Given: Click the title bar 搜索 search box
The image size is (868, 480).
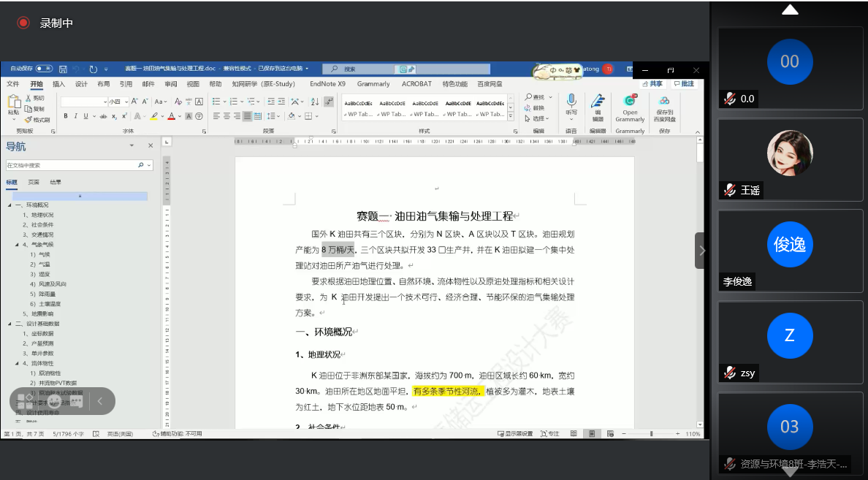Looking at the screenshot, I should 406,69.
